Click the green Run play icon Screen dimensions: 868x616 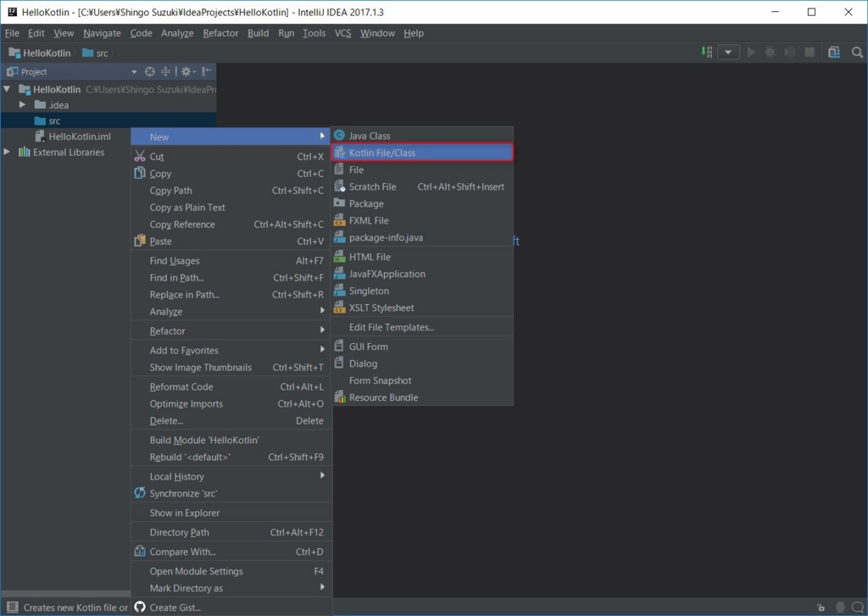click(751, 53)
